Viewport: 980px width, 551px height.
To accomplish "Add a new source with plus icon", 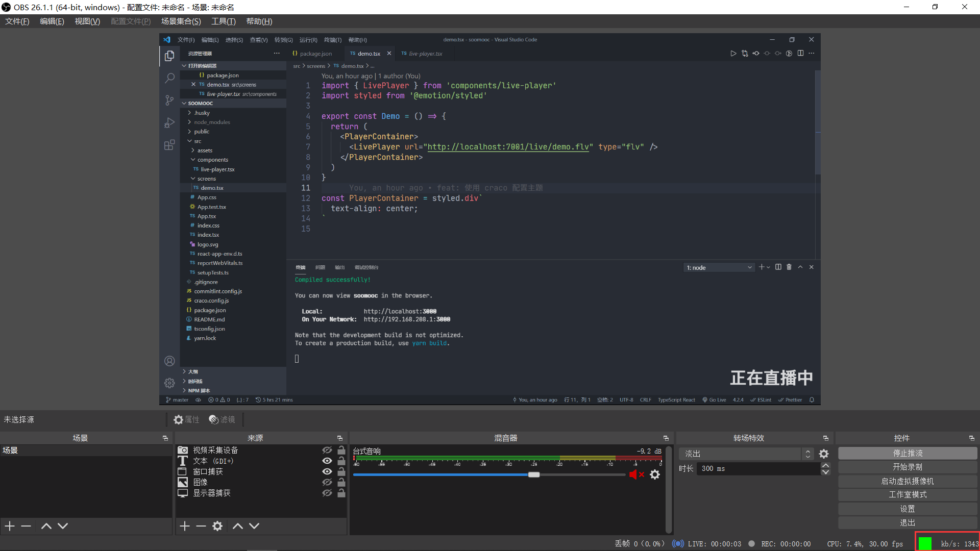I will coord(185,525).
